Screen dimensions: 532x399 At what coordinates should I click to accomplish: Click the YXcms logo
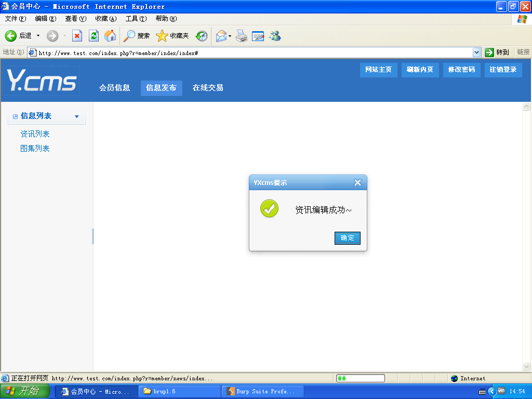pyautogui.click(x=42, y=81)
